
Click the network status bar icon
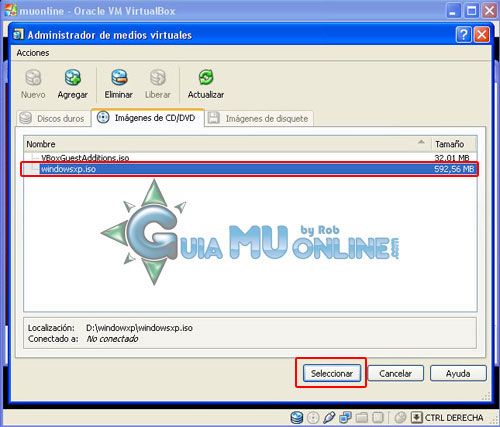point(345,417)
